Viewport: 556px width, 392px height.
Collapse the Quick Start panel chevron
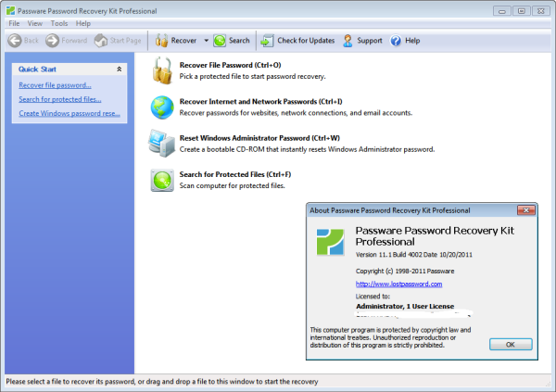pyautogui.click(x=120, y=70)
